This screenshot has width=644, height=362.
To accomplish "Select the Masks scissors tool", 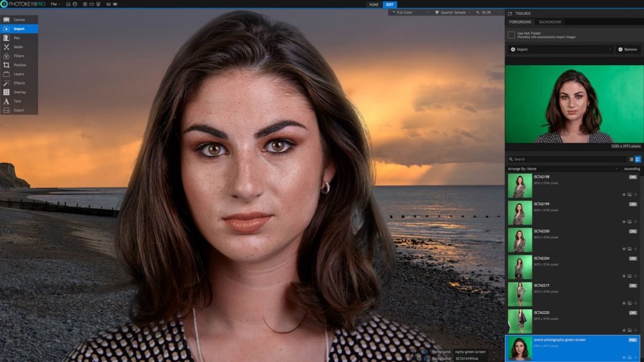I will tap(19, 47).
